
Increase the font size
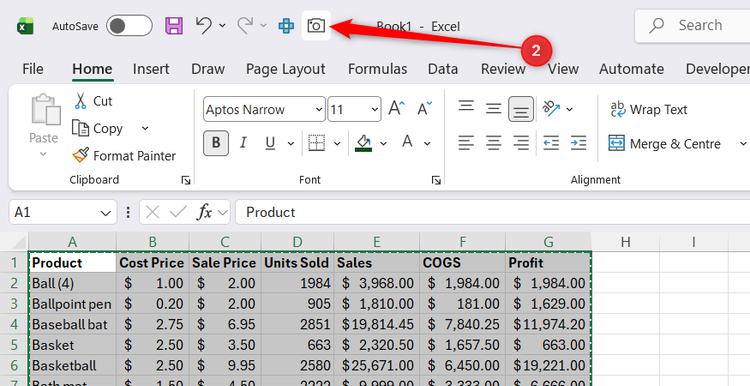[396, 109]
